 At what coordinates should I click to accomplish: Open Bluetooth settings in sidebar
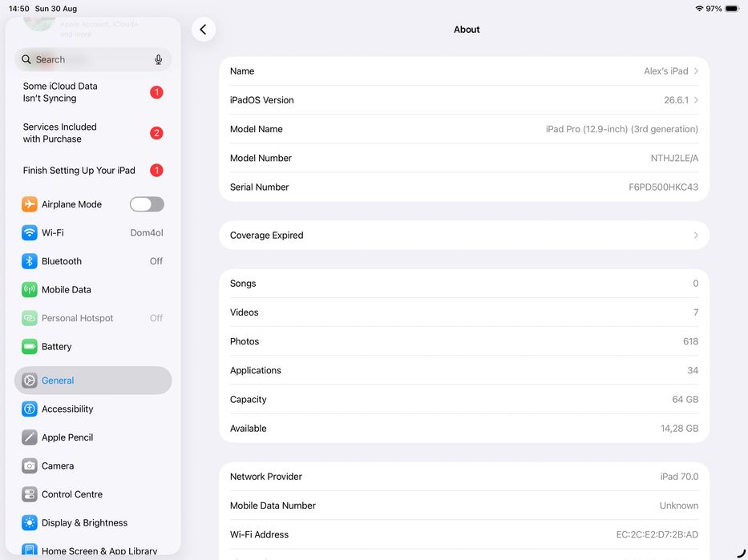(x=93, y=261)
